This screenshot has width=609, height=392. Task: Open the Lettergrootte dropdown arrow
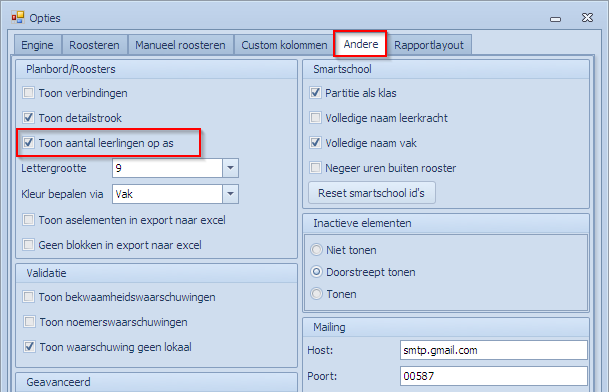230,168
